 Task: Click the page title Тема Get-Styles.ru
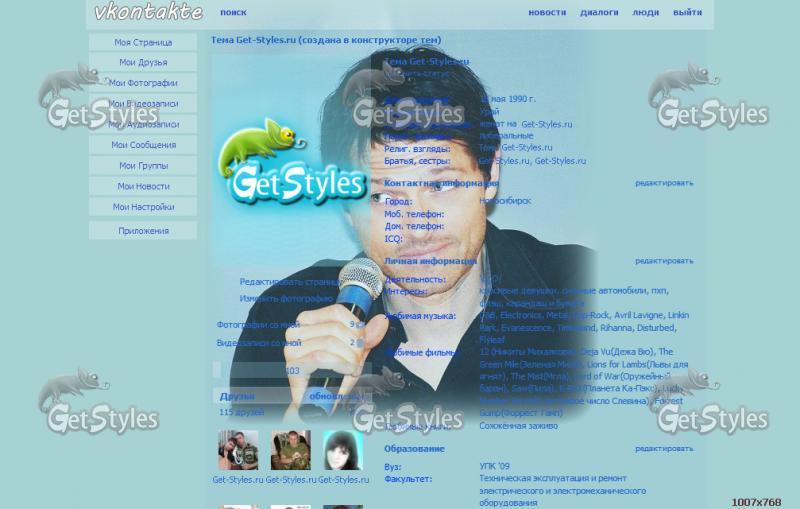click(x=326, y=40)
